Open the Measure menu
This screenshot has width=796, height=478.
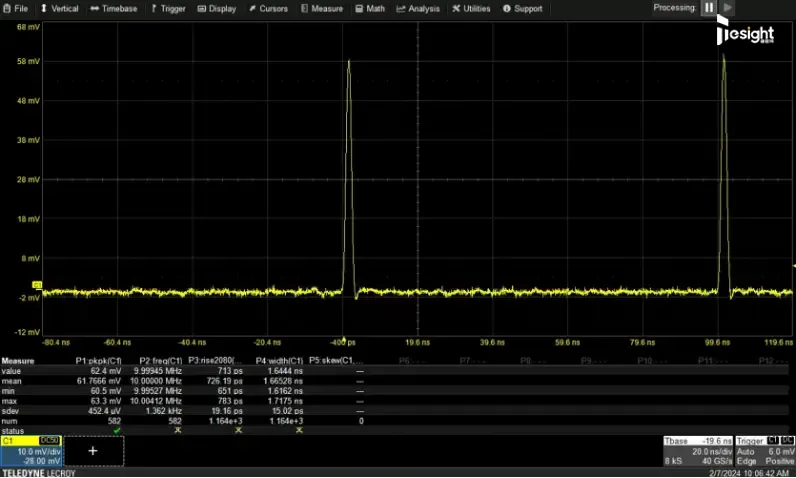coord(322,9)
